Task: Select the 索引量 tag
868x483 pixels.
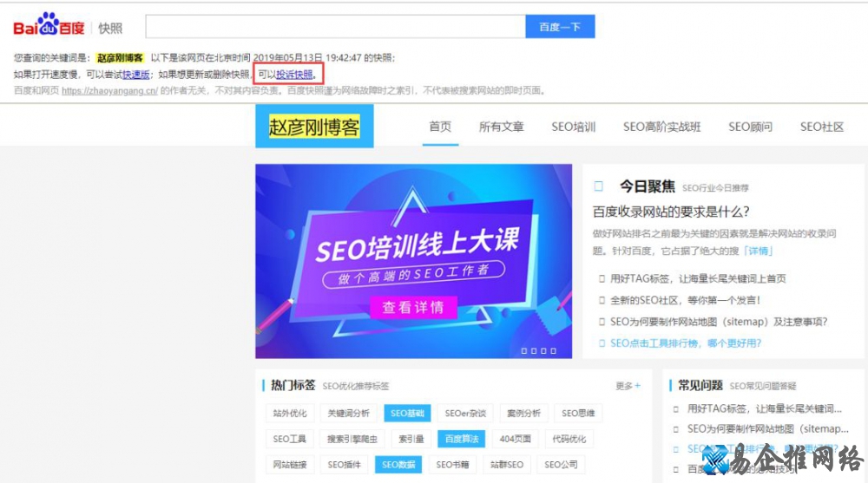Action: tap(411, 439)
